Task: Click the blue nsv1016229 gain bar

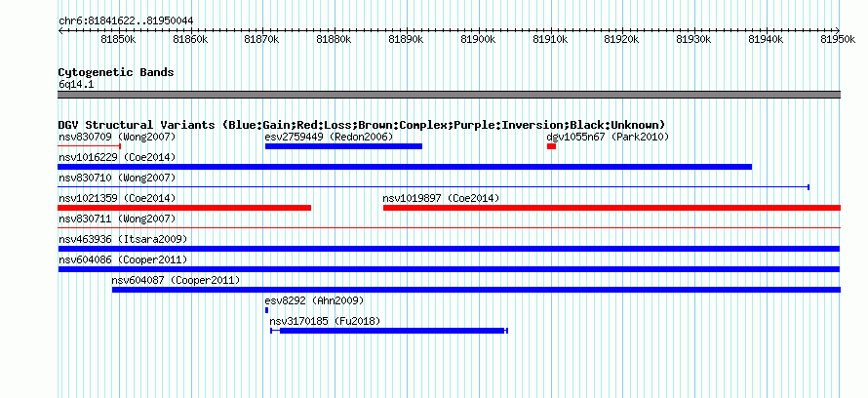Action: coord(405,167)
